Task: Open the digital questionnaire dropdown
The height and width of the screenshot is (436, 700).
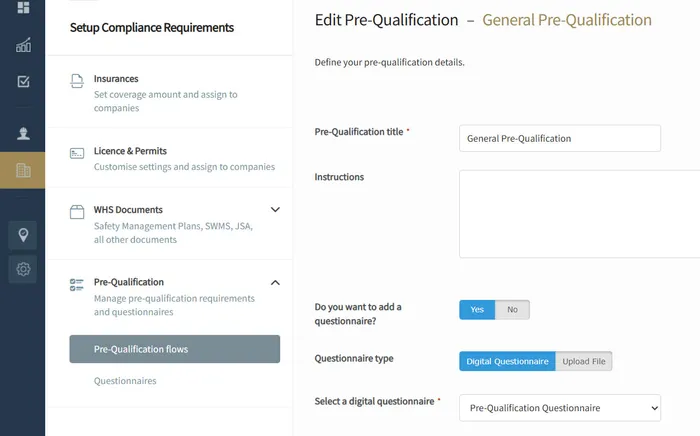Action: (560, 408)
